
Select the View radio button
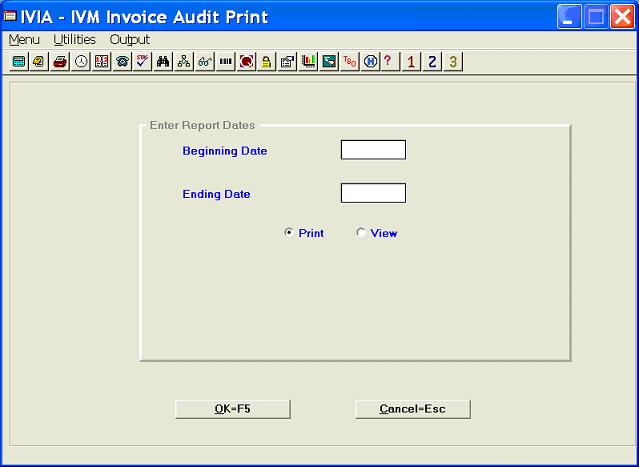[361, 233]
